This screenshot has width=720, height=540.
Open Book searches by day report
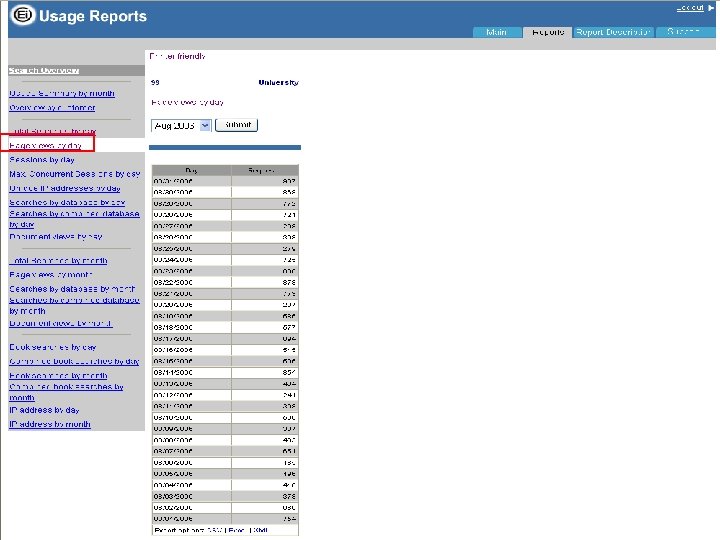[53, 347]
